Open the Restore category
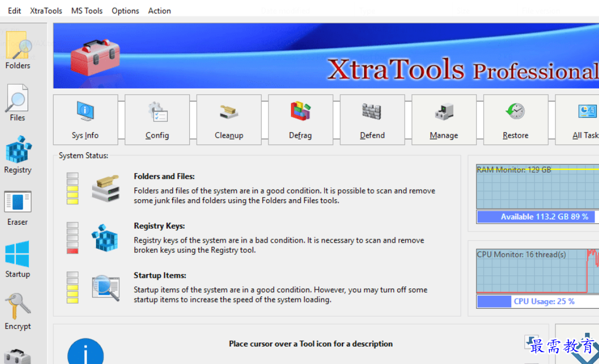Screen dimensions: 599x364 point(516,120)
